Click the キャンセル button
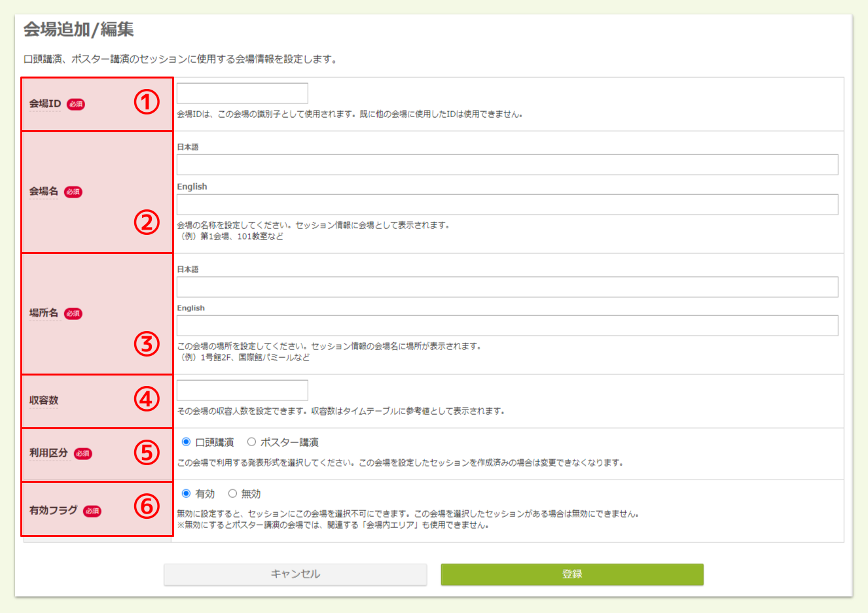This screenshot has width=868, height=613. pos(295,574)
